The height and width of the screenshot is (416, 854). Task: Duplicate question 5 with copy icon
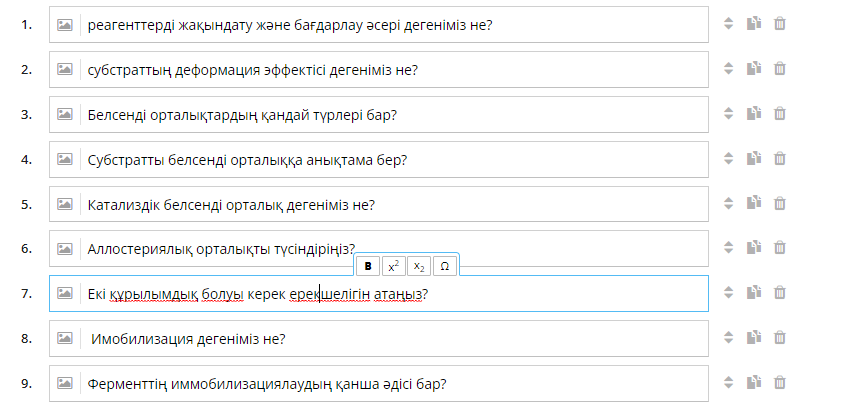pos(754,203)
